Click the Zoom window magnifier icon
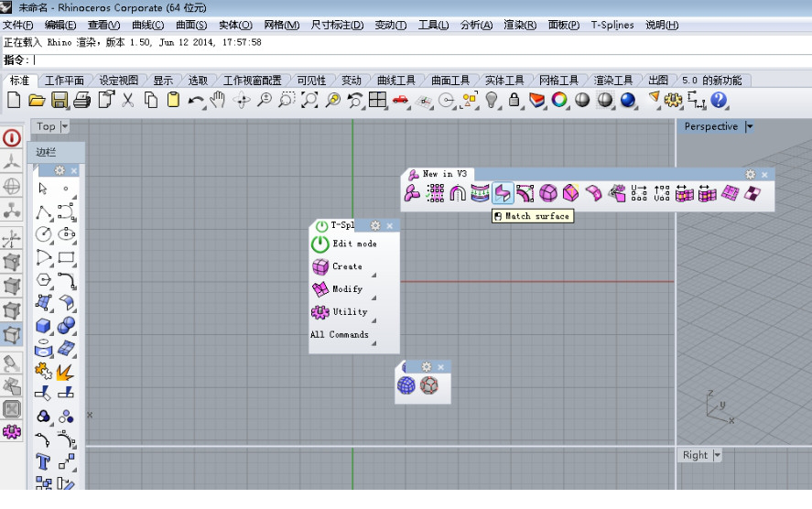 [x=287, y=100]
